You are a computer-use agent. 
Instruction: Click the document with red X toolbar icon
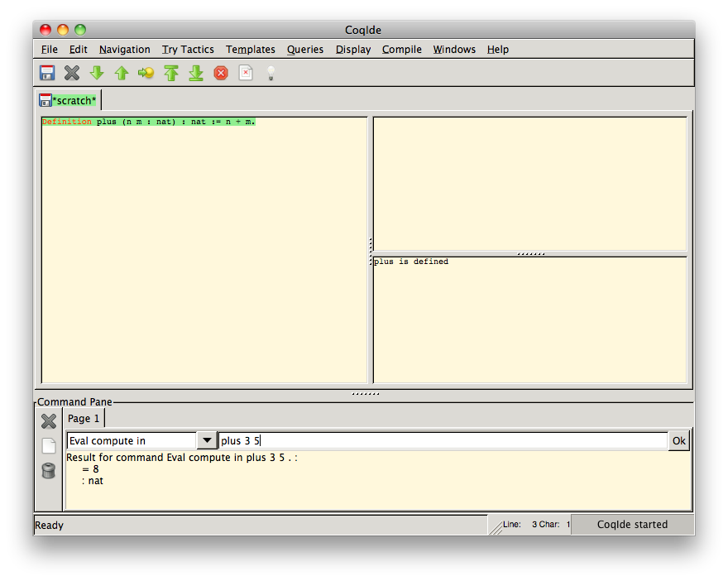tap(246, 73)
